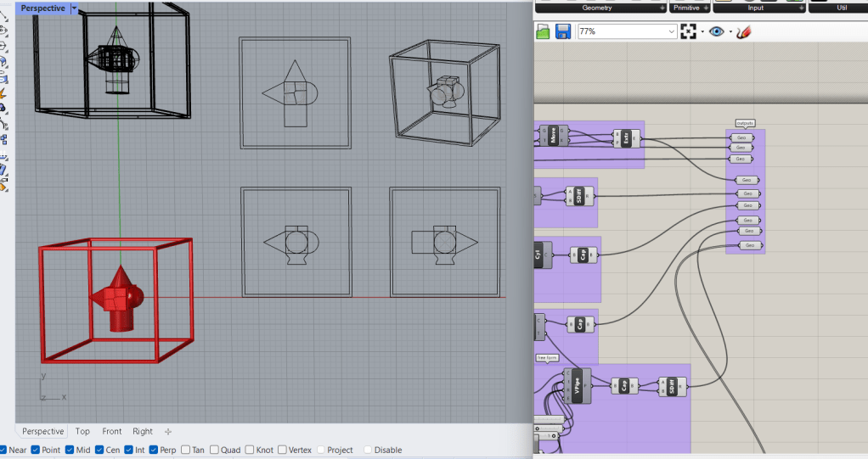Turn on the Quad osnap checkbox
Viewport: 868px width, 459px height.
click(215, 450)
